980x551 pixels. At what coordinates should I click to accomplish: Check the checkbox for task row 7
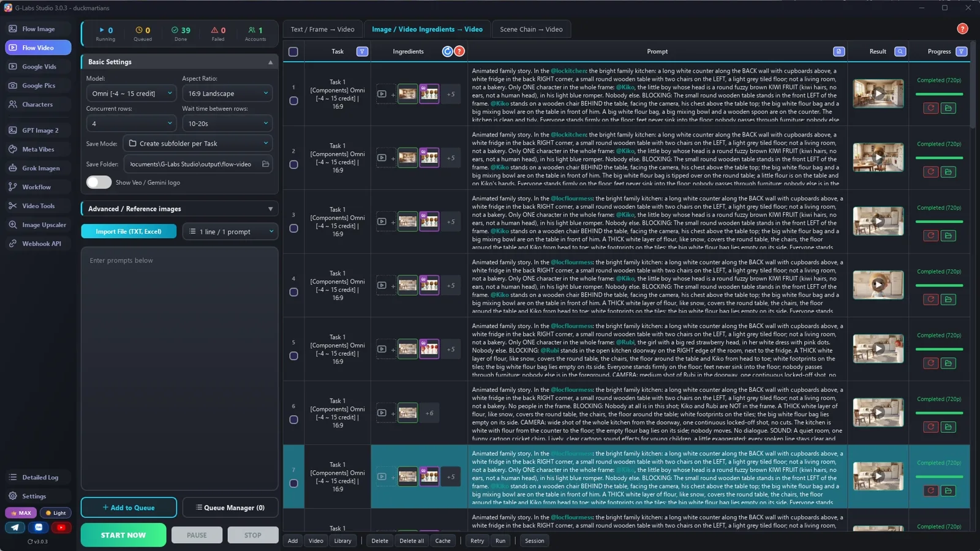[293, 484]
